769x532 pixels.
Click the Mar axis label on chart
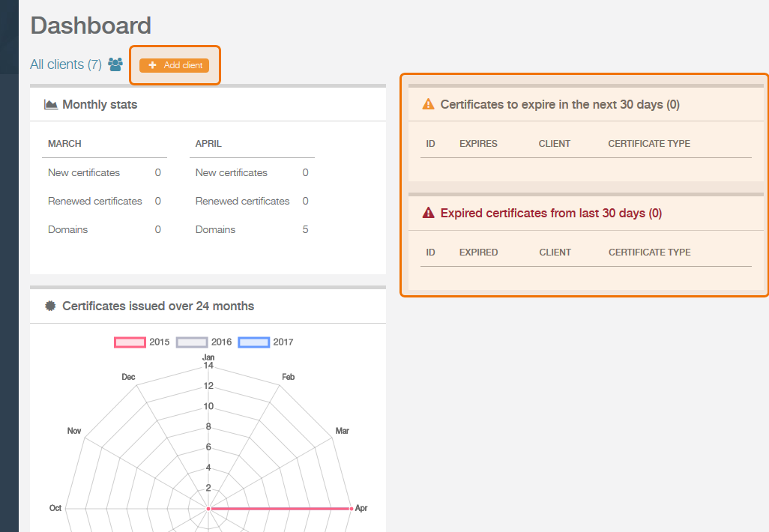tap(343, 431)
